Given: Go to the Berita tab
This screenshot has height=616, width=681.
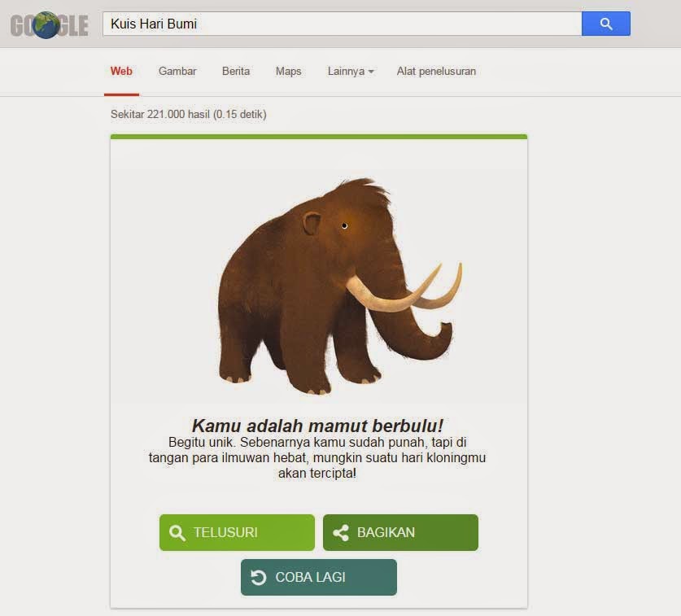Looking at the screenshot, I should [236, 72].
